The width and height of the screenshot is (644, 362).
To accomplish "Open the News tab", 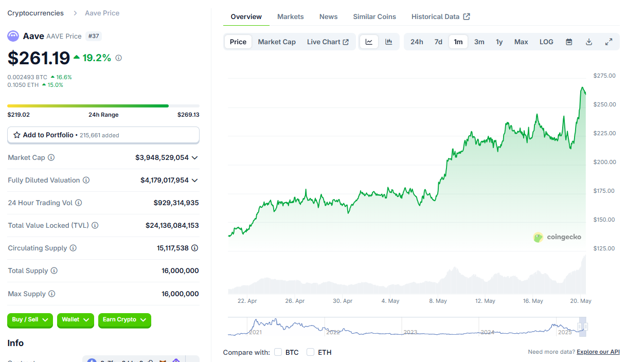I will pos(328,16).
